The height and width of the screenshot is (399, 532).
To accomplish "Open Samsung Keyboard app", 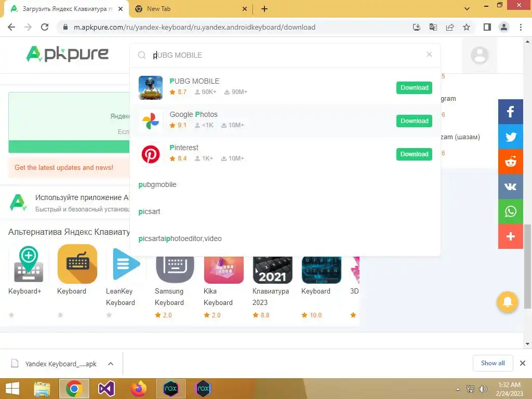I will [x=175, y=270].
